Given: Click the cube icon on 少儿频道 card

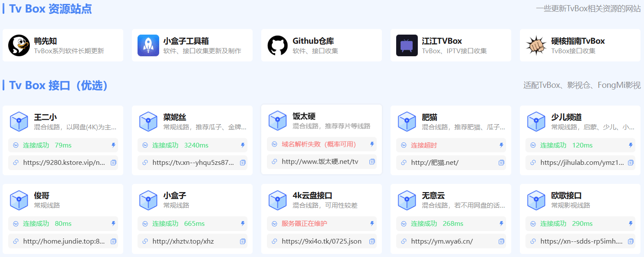Looking at the screenshot, I should point(536,122).
